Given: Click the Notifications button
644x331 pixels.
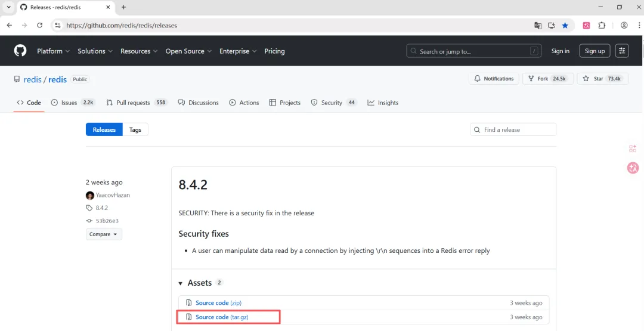Looking at the screenshot, I should coord(494,79).
